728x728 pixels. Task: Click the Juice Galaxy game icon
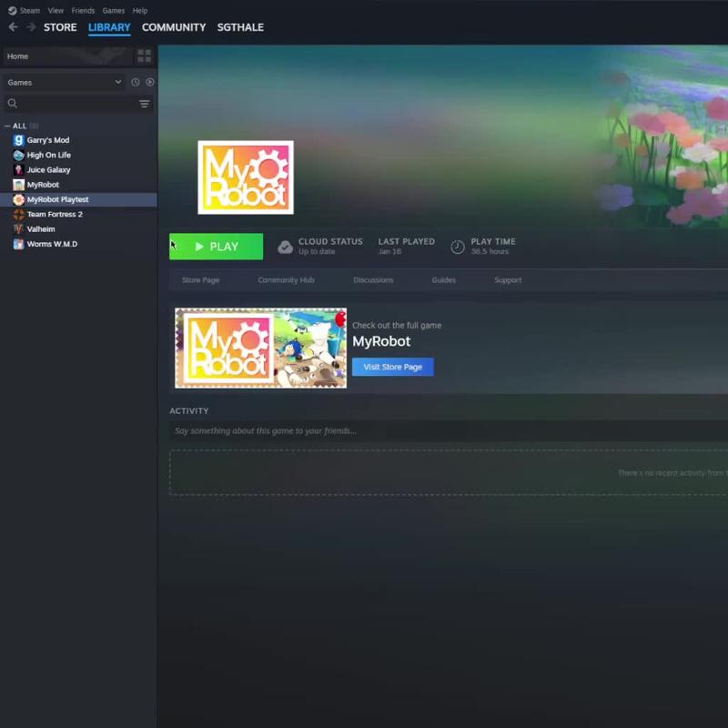coord(18,170)
